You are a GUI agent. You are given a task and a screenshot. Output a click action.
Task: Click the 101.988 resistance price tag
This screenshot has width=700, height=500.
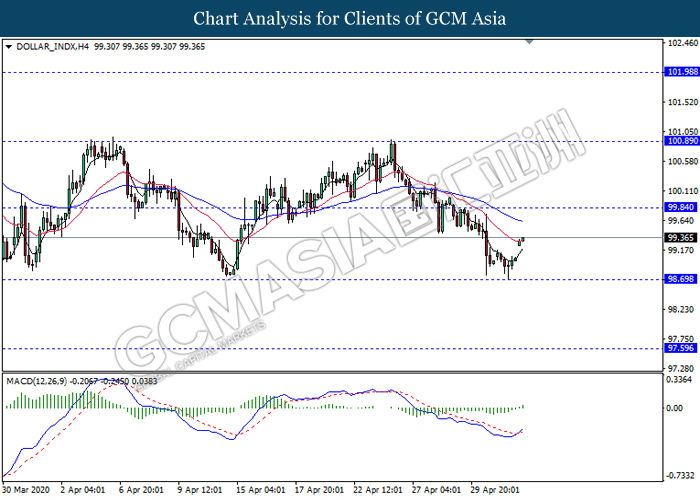click(x=680, y=72)
